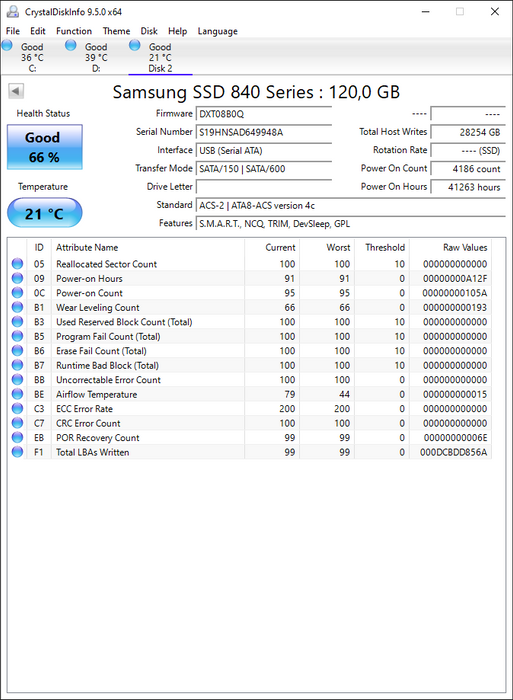Viewport: 513px width, 700px height.
Task: Click the Disk 2 blue status orb
Action: tap(134, 45)
